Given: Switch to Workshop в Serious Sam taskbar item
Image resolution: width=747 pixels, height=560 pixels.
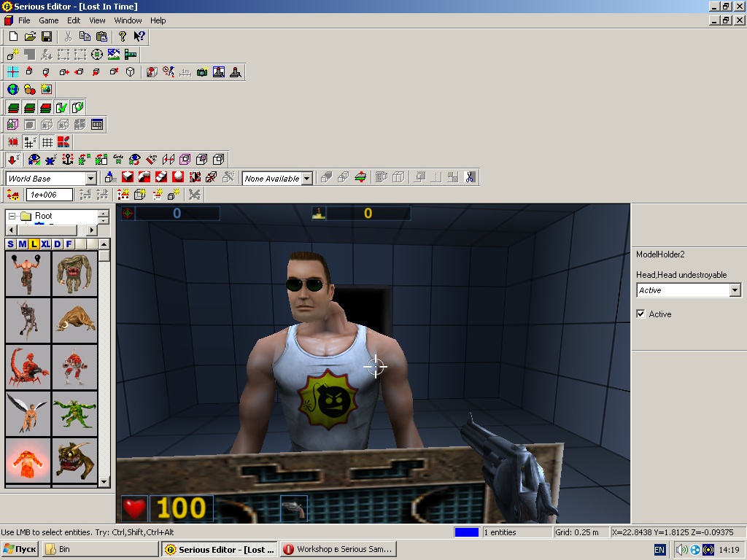Looking at the screenshot, I should tap(338, 550).
